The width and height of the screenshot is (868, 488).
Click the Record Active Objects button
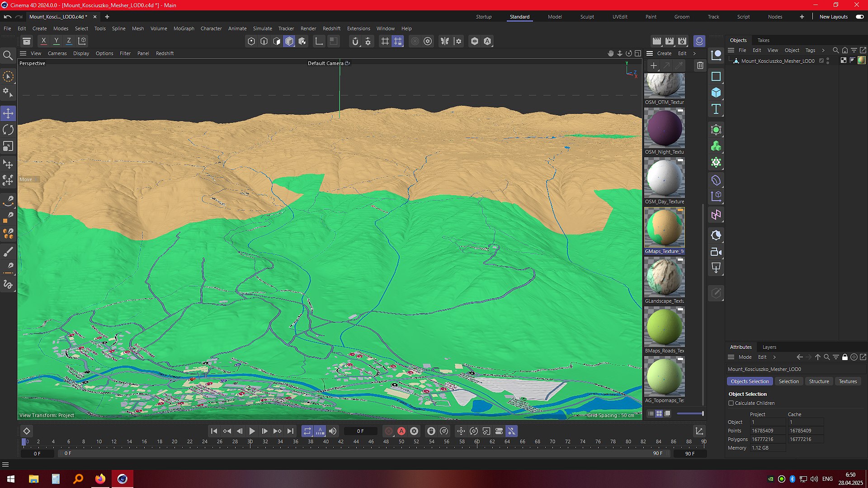coord(389,431)
